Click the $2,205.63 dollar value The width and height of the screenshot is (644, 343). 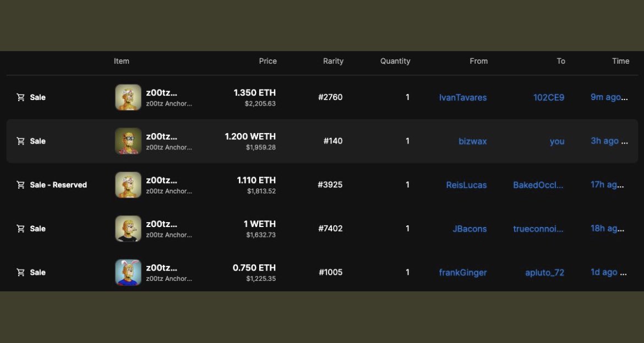[260, 104]
